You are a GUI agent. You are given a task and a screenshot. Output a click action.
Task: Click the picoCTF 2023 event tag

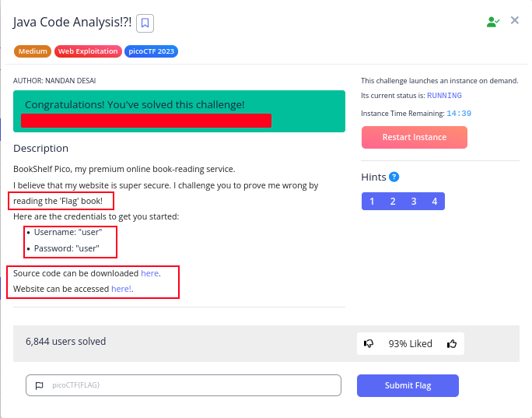click(x=151, y=51)
